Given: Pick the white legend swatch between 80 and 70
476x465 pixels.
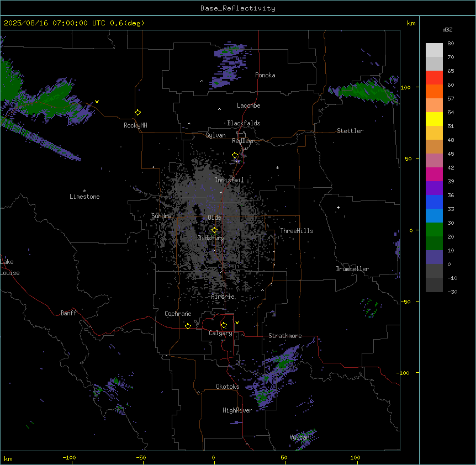Looking at the screenshot, I should pos(434,50).
